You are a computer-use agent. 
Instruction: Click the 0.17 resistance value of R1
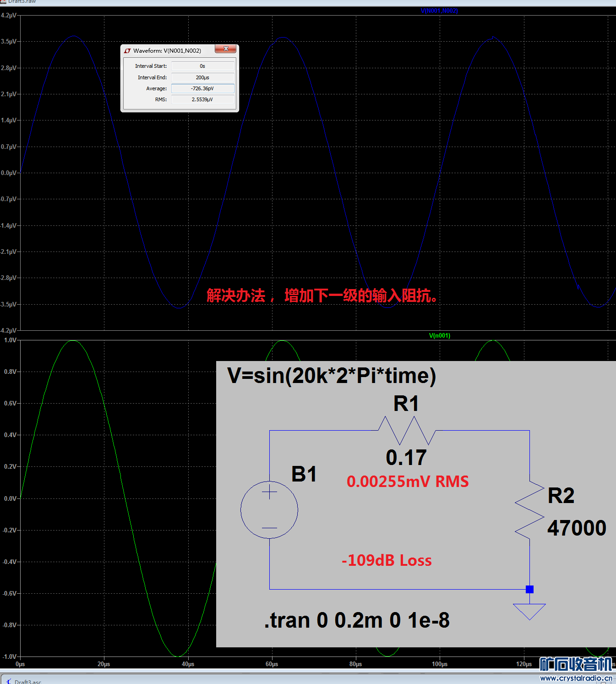(x=406, y=457)
